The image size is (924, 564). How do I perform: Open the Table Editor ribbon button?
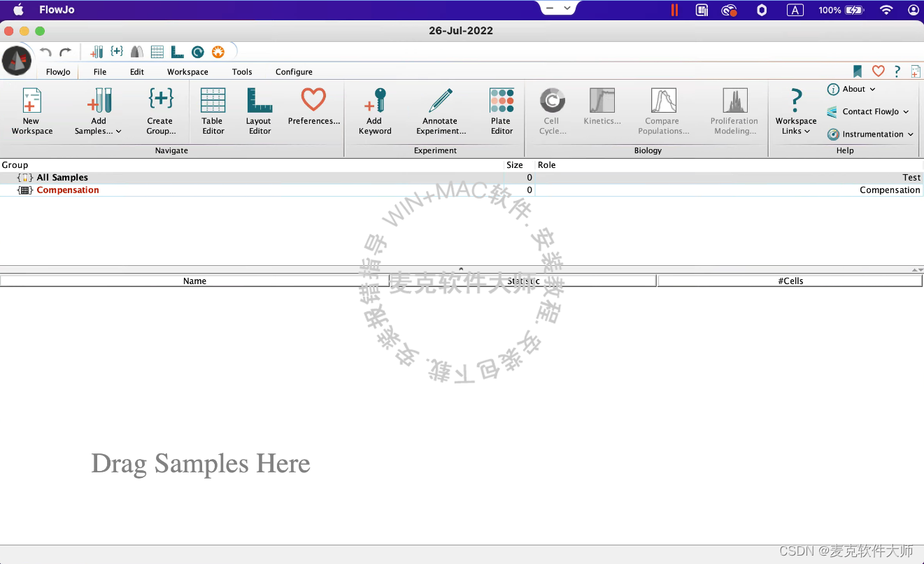(x=213, y=111)
